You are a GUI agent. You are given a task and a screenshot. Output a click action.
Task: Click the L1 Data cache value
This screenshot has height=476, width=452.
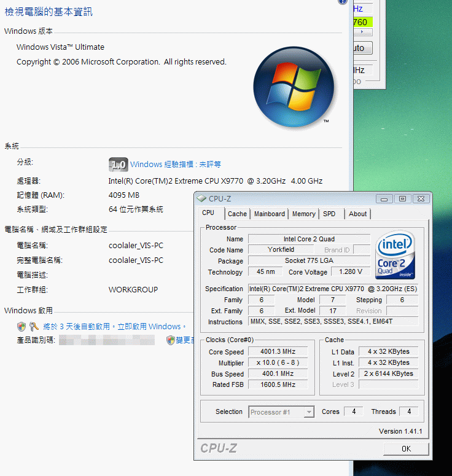(x=388, y=351)
